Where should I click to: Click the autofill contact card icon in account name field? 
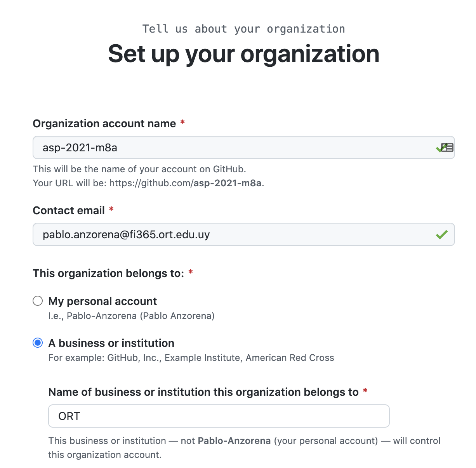coord(448,147)
